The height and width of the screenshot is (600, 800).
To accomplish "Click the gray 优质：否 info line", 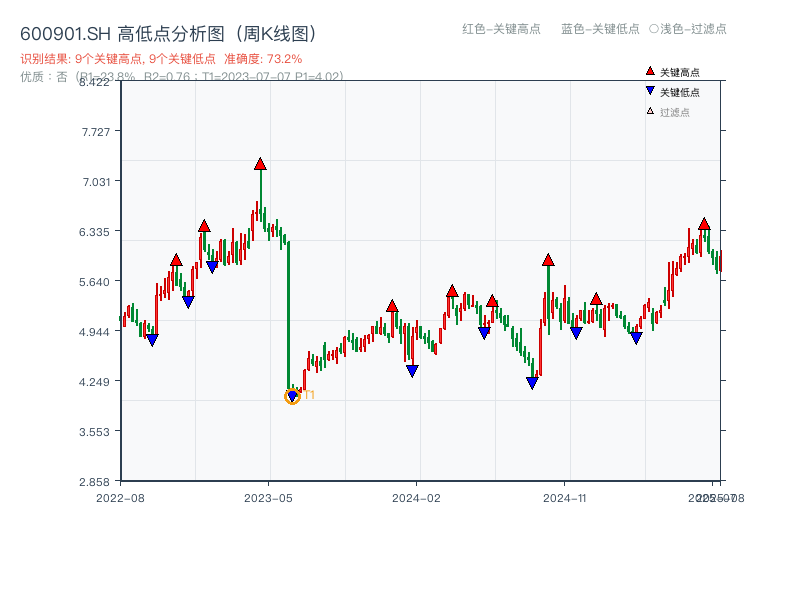I will [182, 77].
